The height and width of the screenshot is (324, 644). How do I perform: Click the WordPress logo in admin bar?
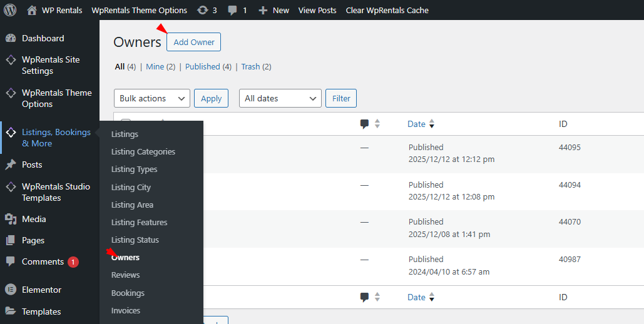[10, 10]
